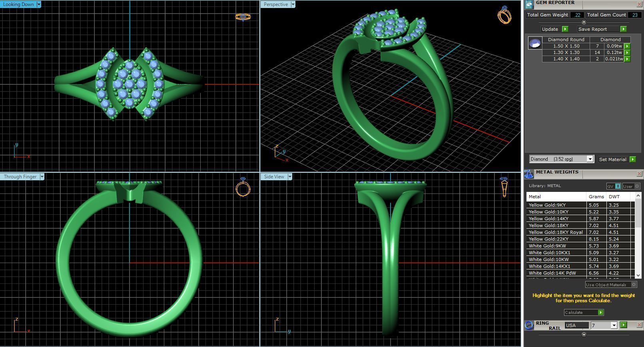Viewport: 644px width, 347px height.
Task: Select the White Gold:10KX1 row
Action: point(580,253)
